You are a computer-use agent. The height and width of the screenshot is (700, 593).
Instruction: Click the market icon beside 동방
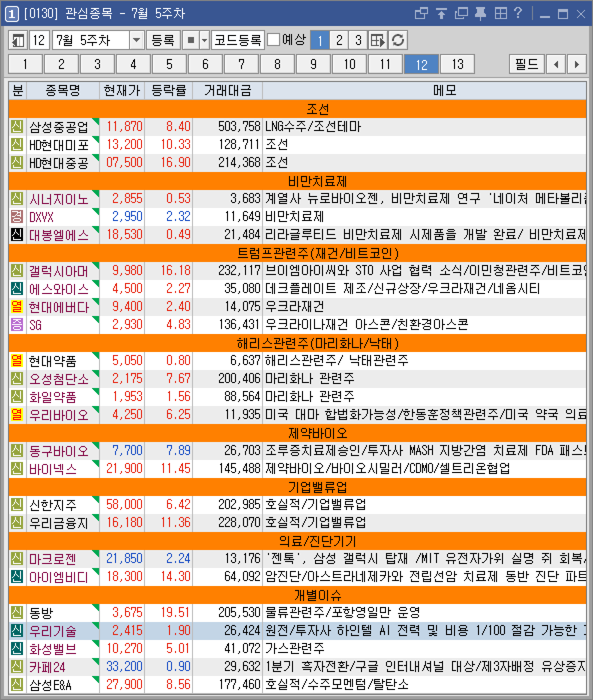[17, 613]
